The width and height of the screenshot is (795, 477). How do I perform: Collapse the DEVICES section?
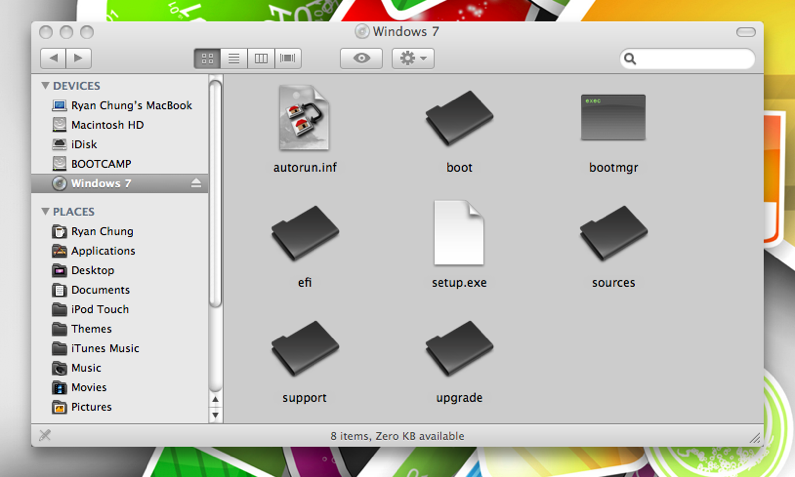click(46, 86)
